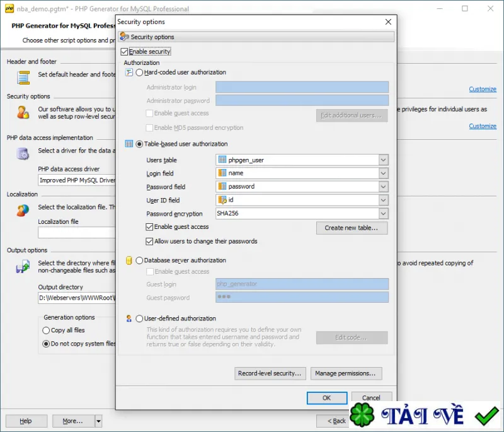Open the Login field dropdown
504x432 pixels.
click(x=383, y=173)
